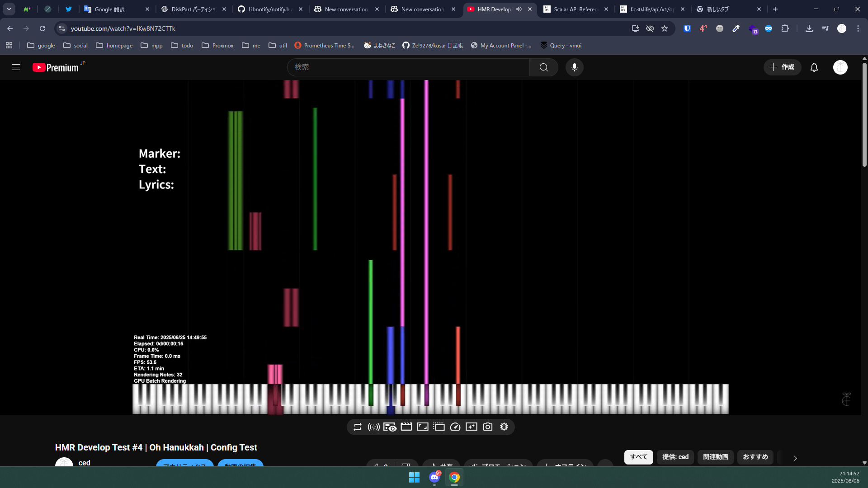Toggle the cinema clapperboard mode icon

[x=406, y=427]
